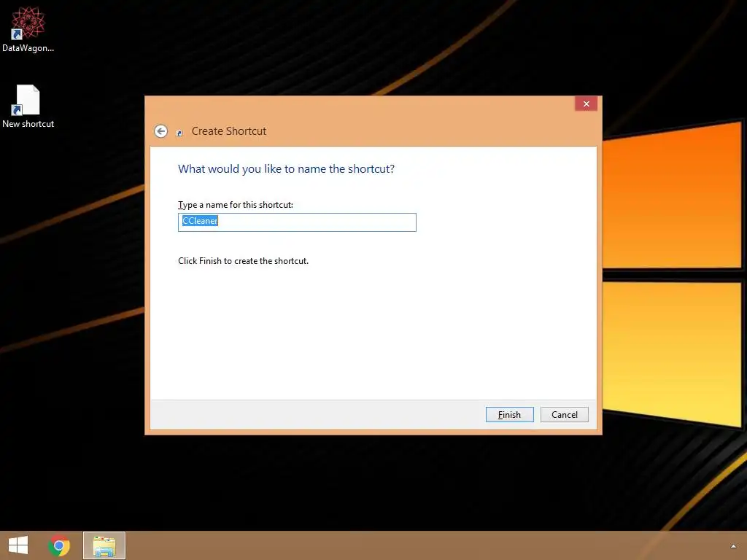Close the Create Shortcut dialog

point(586,104)
